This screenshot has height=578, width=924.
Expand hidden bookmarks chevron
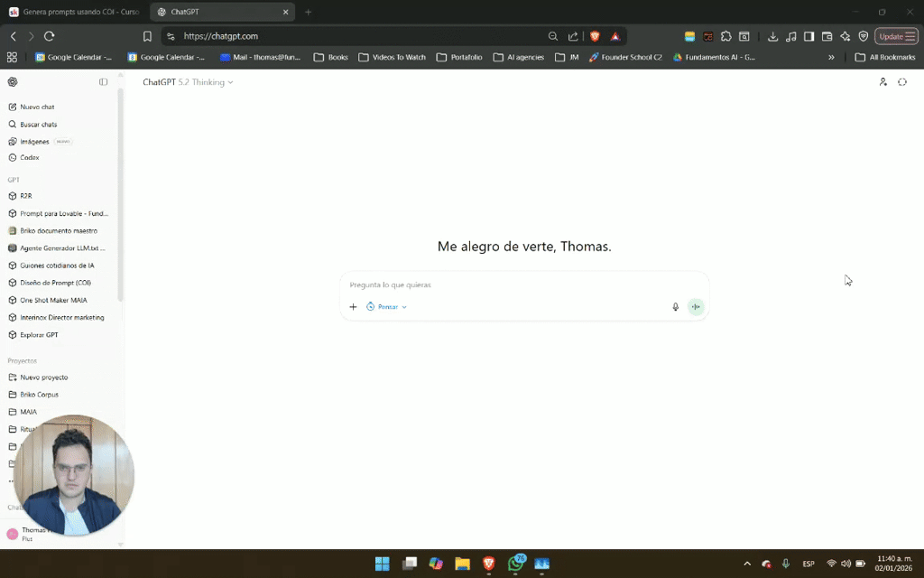coord(831,57)
